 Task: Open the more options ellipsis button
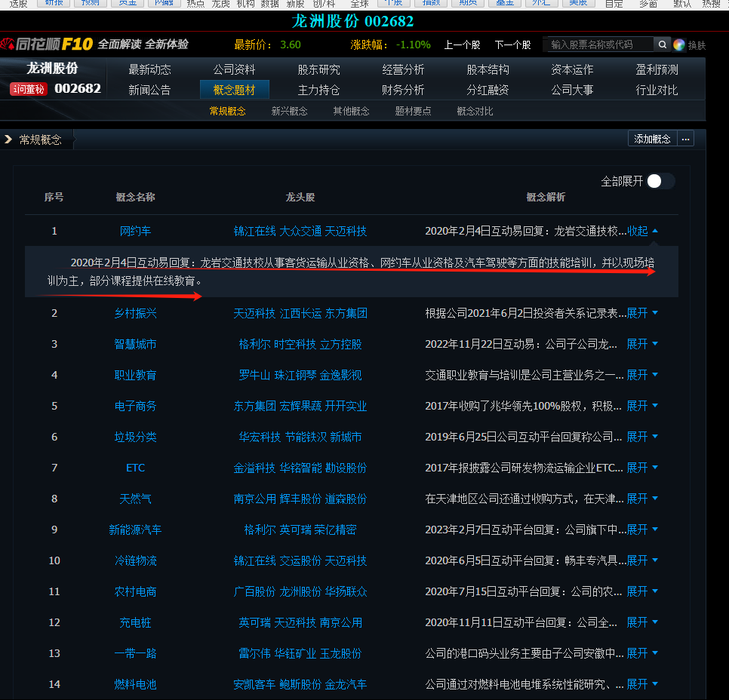coord(685,139)
